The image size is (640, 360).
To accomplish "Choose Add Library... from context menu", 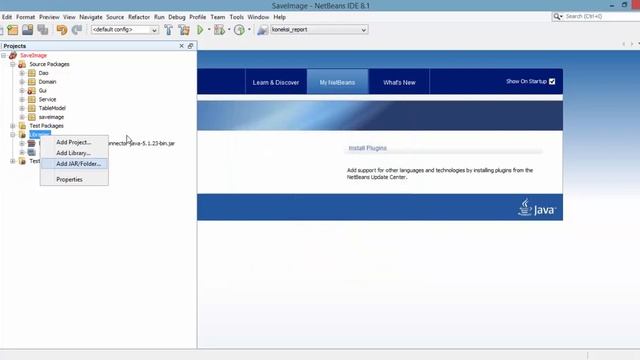I will [x=74, y=153].
